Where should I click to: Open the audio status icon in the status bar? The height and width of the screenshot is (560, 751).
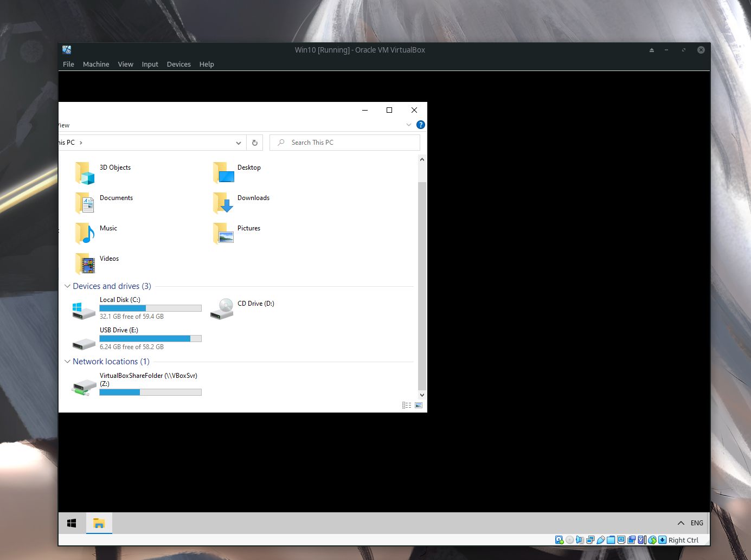click(580, 539)
